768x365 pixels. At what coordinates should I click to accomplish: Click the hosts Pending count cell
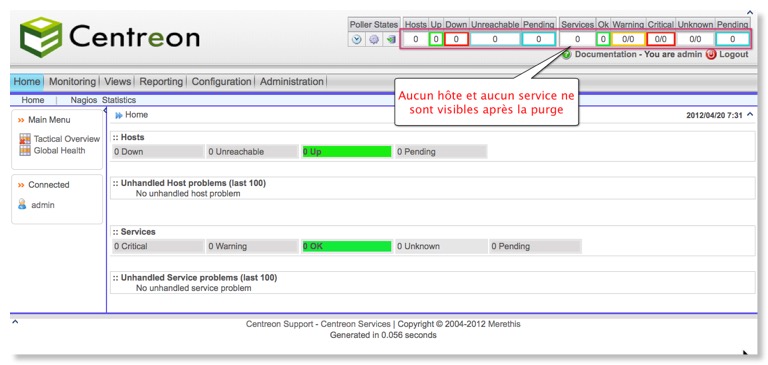(538, 39)
